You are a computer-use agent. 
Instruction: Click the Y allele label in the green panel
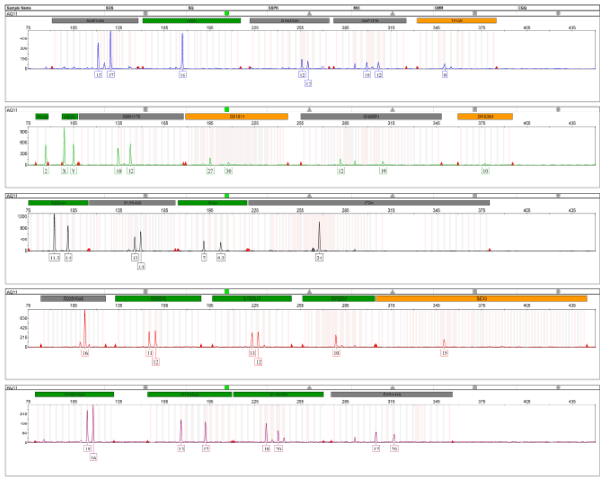pos(74,171)
